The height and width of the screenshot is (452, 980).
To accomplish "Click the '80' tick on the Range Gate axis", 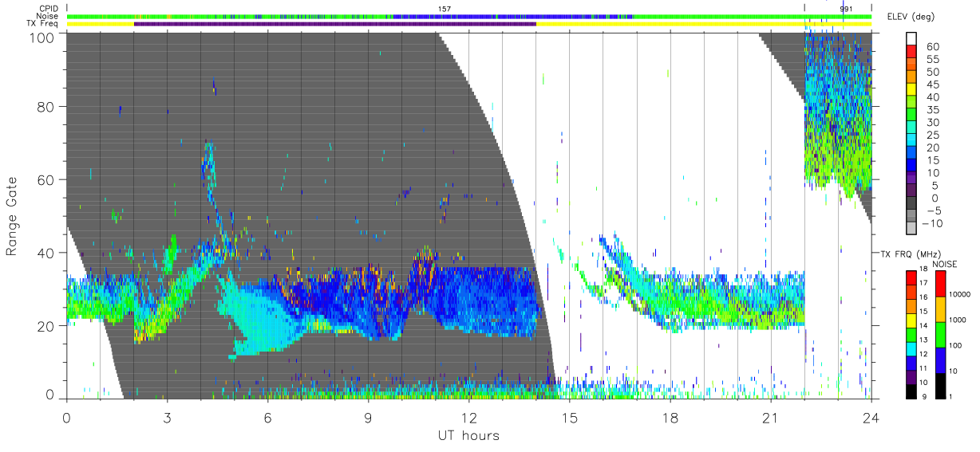I will (x=47, y=107).
